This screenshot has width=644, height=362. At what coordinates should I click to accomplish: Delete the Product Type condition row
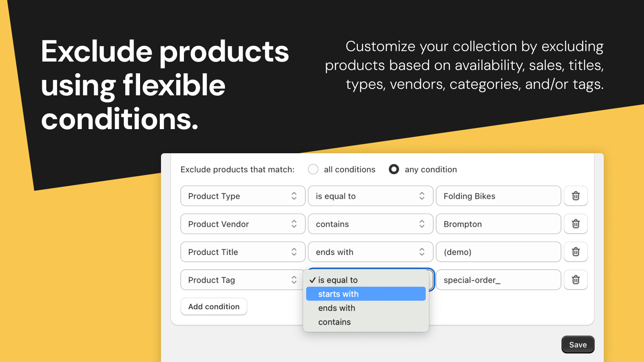click(576, 196)
